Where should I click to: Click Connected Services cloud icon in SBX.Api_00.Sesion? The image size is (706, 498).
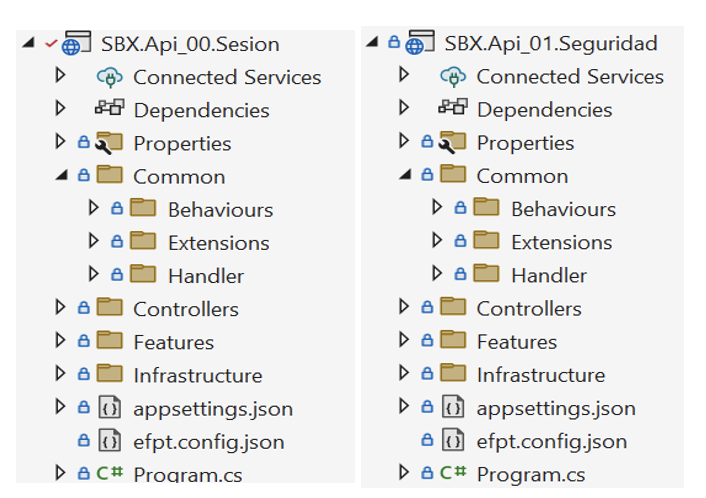[109, 77]
